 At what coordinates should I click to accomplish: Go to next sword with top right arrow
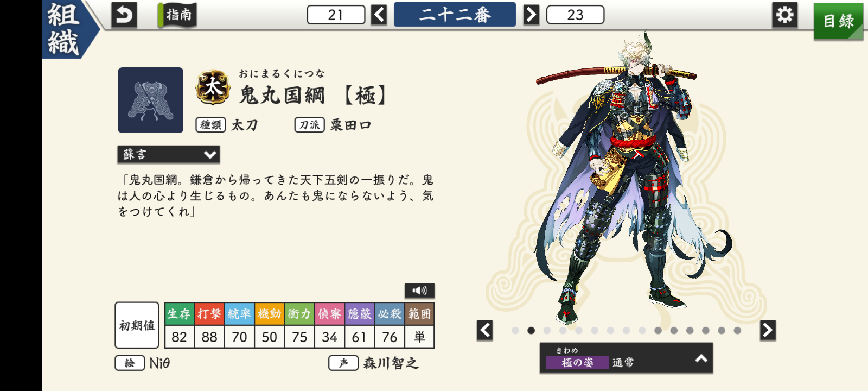531,15
